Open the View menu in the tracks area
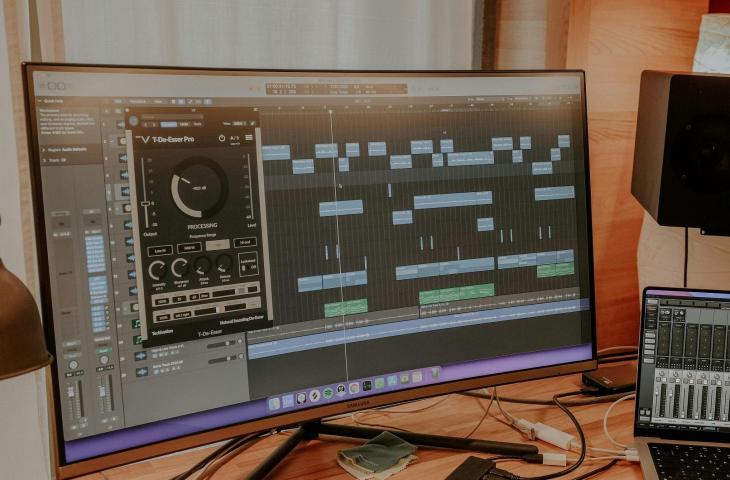 click(x=158, y=101)
